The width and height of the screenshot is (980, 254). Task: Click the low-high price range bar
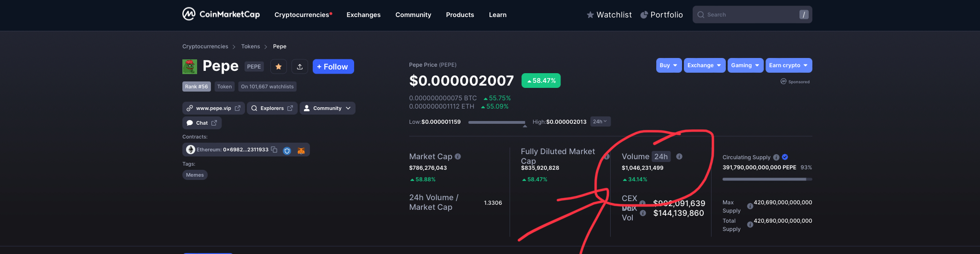click(497, 122)
